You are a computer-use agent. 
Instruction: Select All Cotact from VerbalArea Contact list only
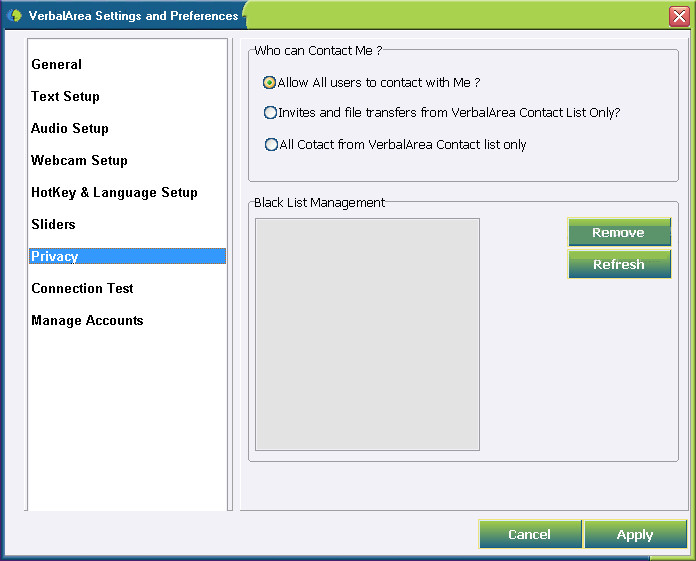coord(271,145)
